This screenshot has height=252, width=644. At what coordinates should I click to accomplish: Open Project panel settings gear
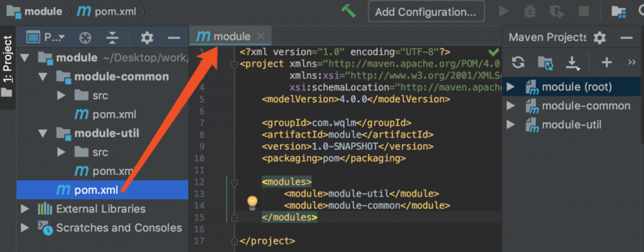pos(147,38)
